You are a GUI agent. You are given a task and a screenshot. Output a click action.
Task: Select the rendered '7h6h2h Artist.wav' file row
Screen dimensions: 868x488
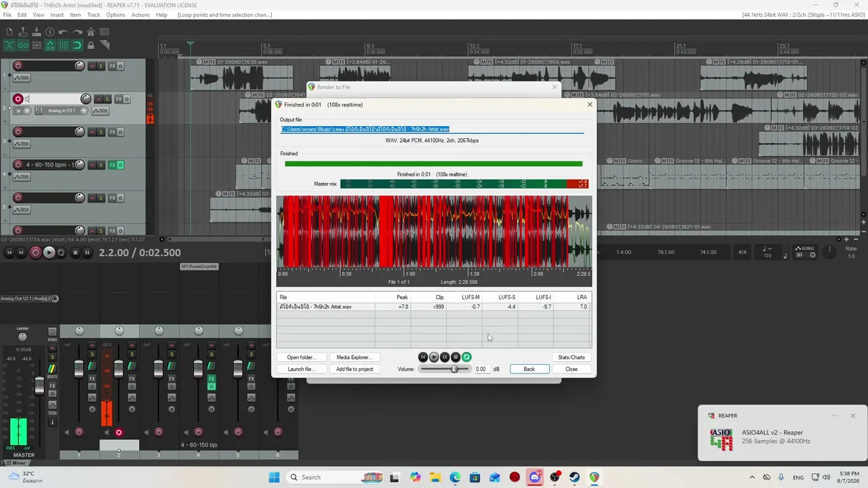[434, 307]
